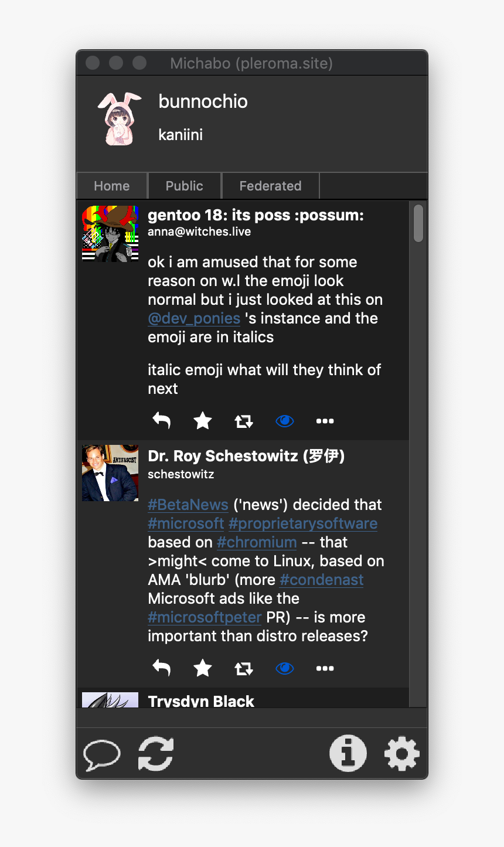Open the compose new post dialog
The image size is (504, 847).
101,754
